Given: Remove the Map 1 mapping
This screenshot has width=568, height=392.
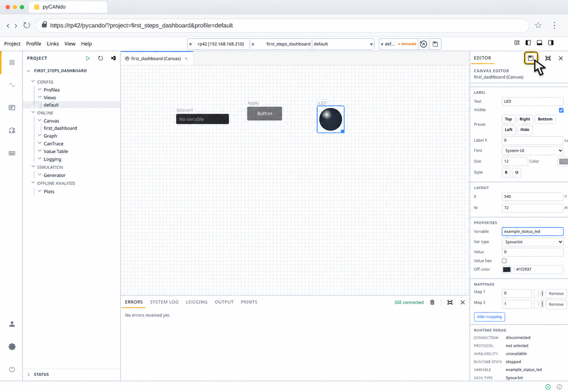Looking at the screenshot, I should [556, 293].
